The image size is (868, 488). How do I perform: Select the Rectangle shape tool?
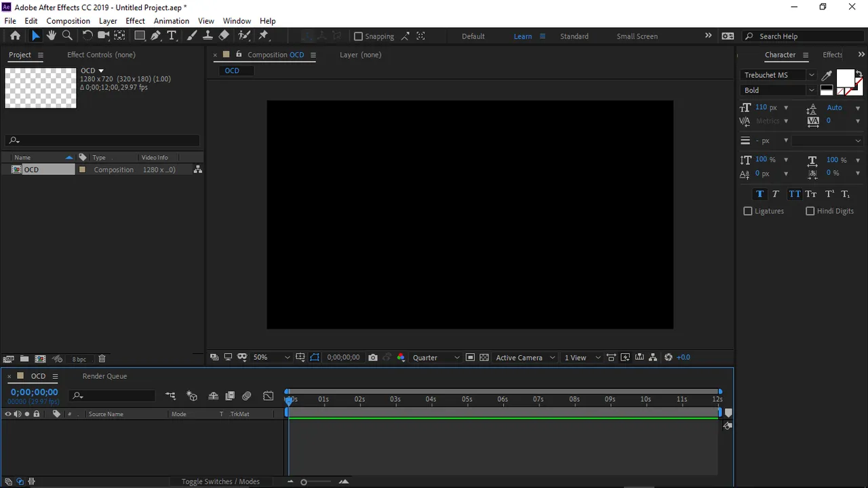click(140, 36)
